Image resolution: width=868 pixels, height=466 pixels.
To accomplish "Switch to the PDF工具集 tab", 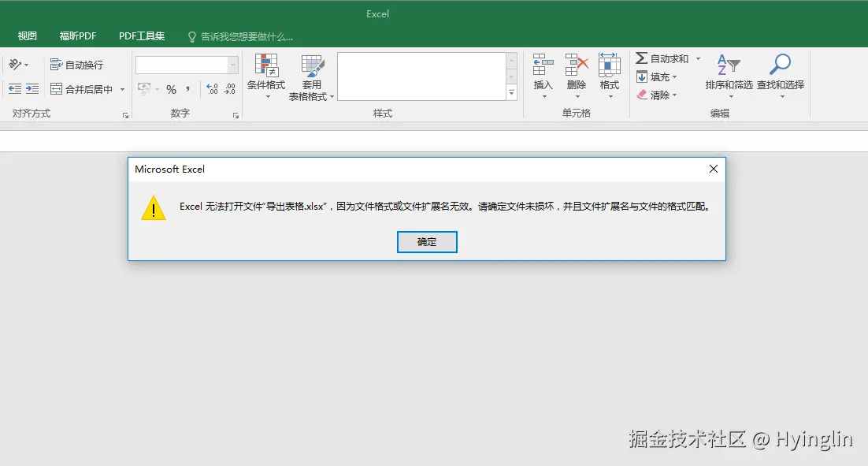I will click(x=142, y=36).
